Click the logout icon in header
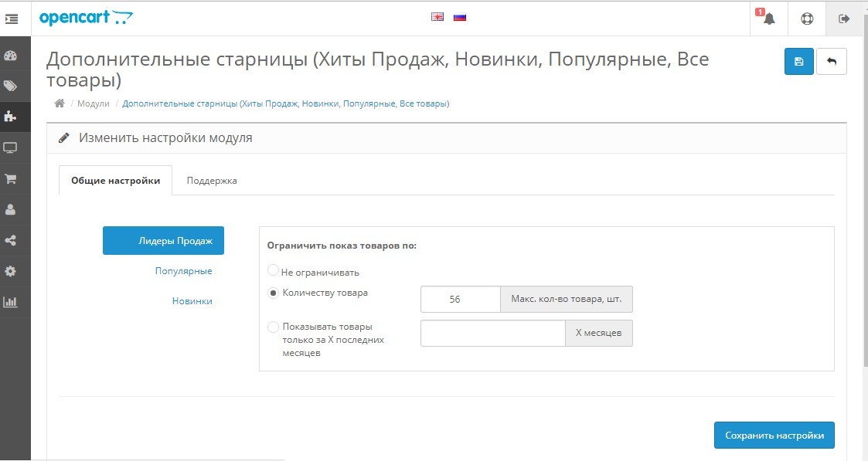This screenshot has width=868, height=461. pos(843,19)
